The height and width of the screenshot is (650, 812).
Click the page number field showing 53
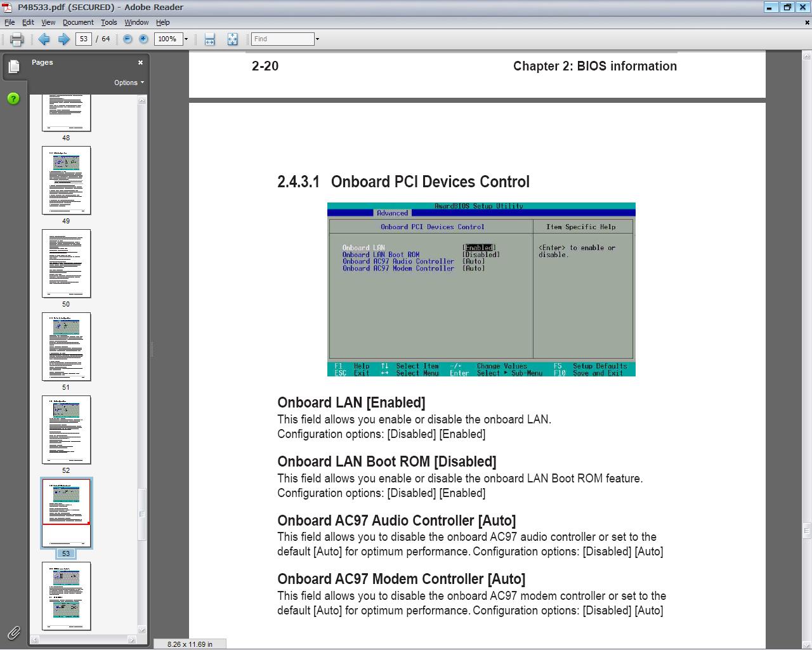(x=84, y=39)
